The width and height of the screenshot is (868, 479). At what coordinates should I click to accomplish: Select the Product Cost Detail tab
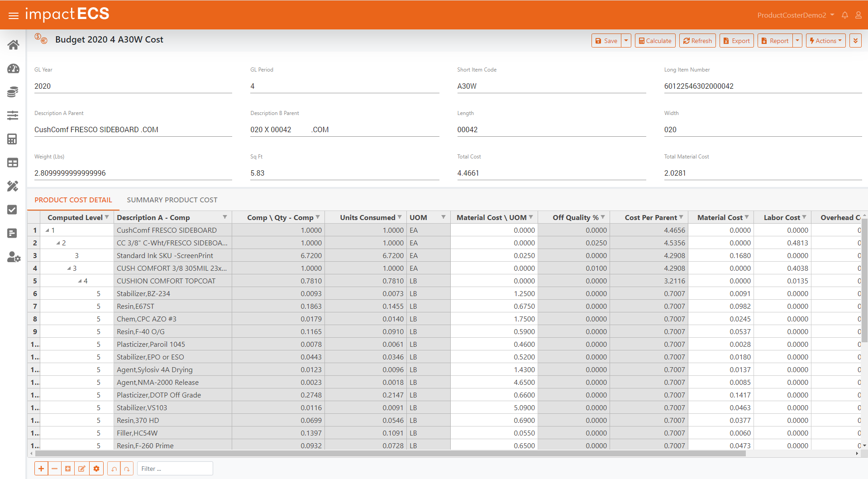pyautogui.click(x=73, y=200)
